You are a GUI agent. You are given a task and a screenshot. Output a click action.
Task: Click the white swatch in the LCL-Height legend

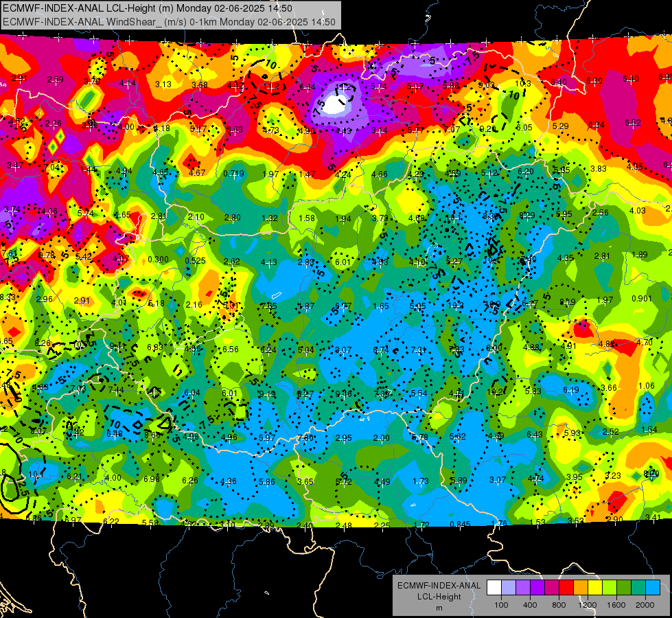[494, 588]
